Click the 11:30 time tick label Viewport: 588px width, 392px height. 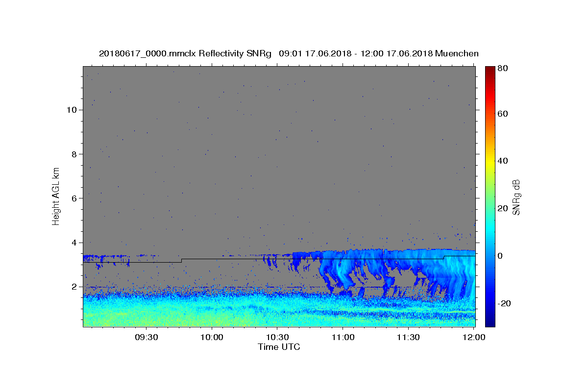click(x=408, y=338)
